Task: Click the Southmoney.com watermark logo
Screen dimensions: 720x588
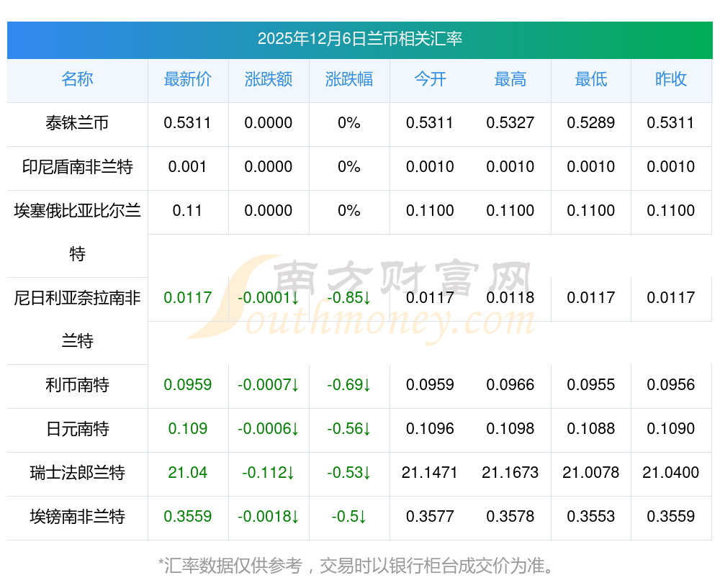Action: 360,299
